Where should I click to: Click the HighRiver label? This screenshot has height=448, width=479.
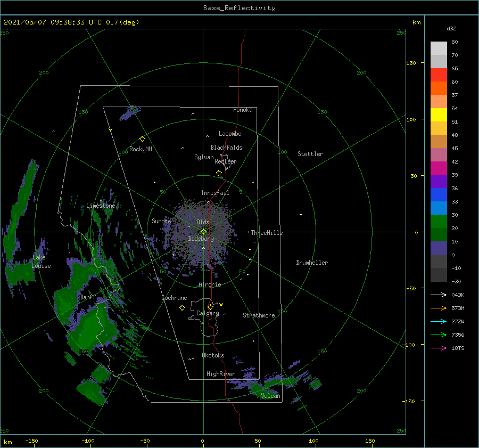221,374
